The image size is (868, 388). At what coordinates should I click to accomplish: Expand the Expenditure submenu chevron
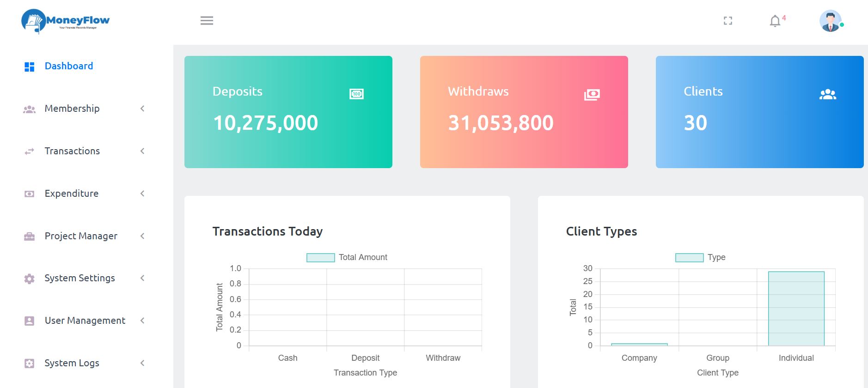point(142,194)
